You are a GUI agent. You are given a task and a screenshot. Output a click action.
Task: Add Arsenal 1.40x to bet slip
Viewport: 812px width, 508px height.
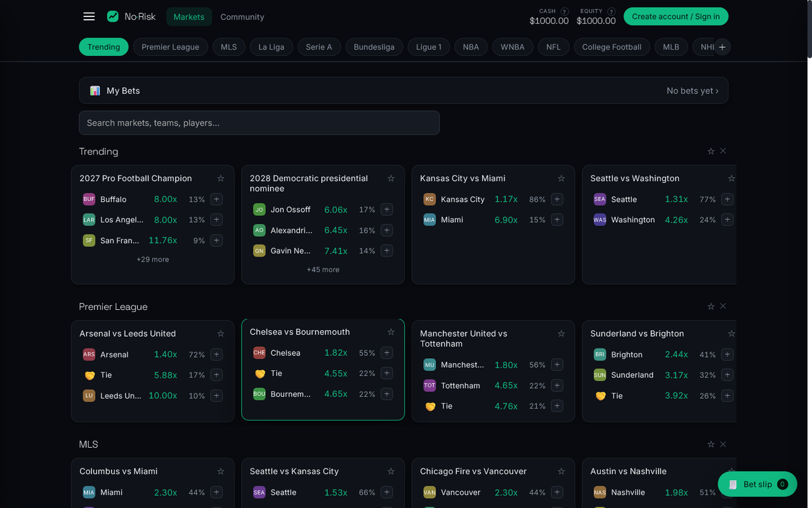pyautogui.click(x=217, y=354)
